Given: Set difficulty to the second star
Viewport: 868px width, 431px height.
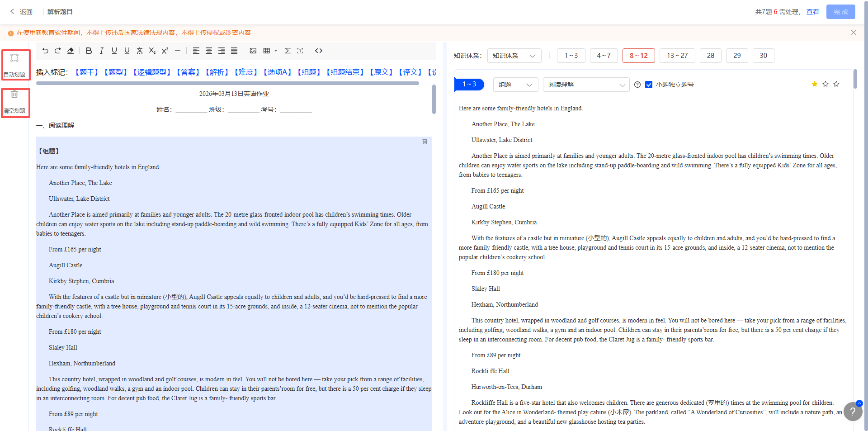Looking at the screenshot, I should pos(826,84).
